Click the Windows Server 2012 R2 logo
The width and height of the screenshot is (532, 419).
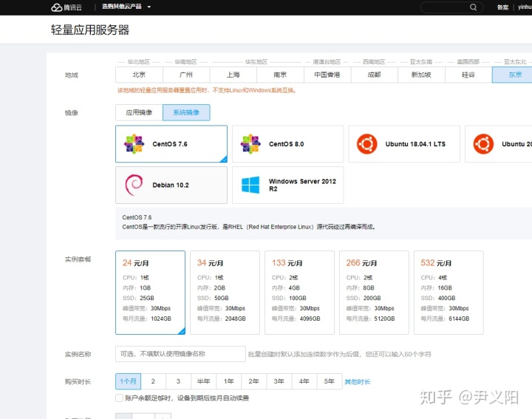point(250,185)
